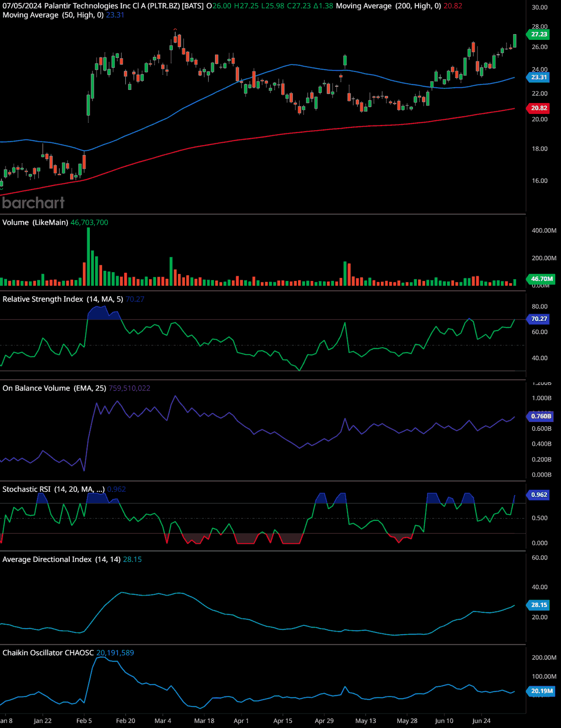Click the 18.00 price axis label
This screenshot has width=561, height=728.
(540, 149)
